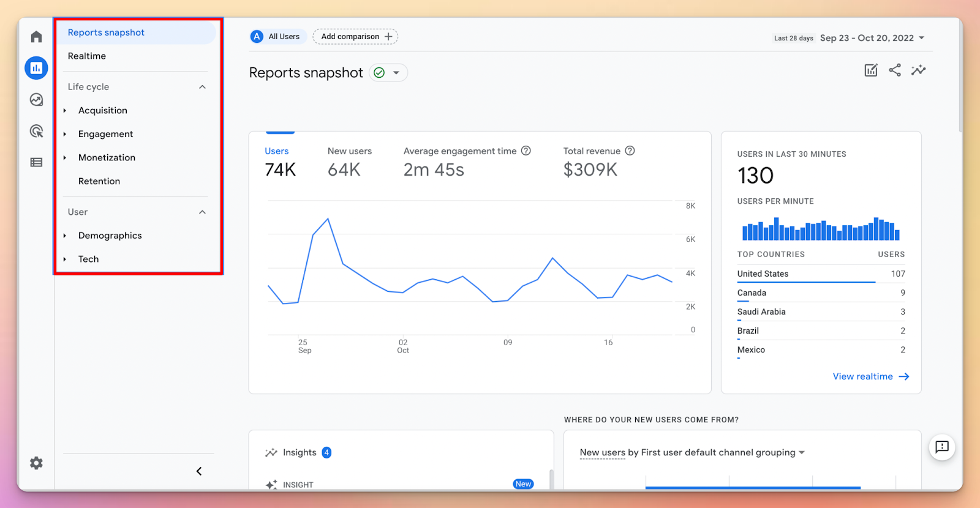The image size is (980, 508).
Task: Go to Home using the house icon
Action: point(36,37)
